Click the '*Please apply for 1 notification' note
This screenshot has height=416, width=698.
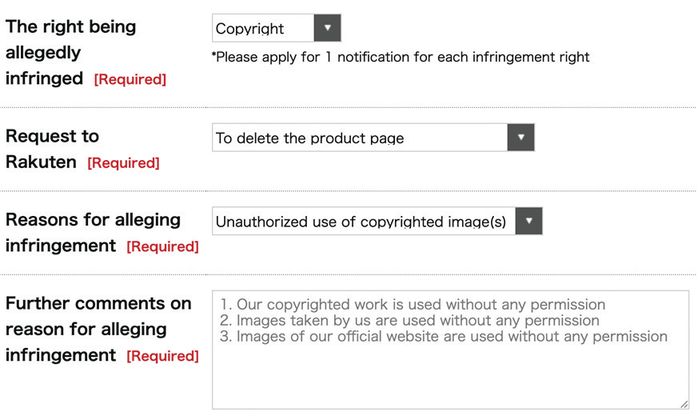(401, 57)
